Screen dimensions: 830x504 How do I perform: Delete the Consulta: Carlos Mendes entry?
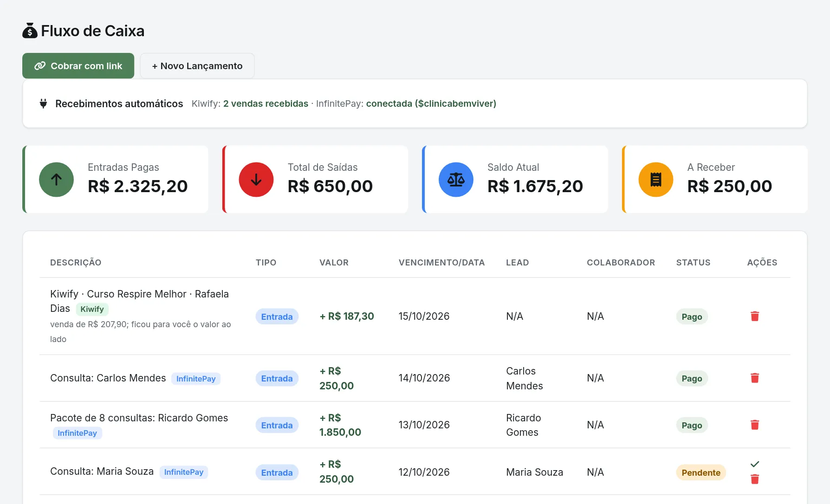tap(755, 378)
